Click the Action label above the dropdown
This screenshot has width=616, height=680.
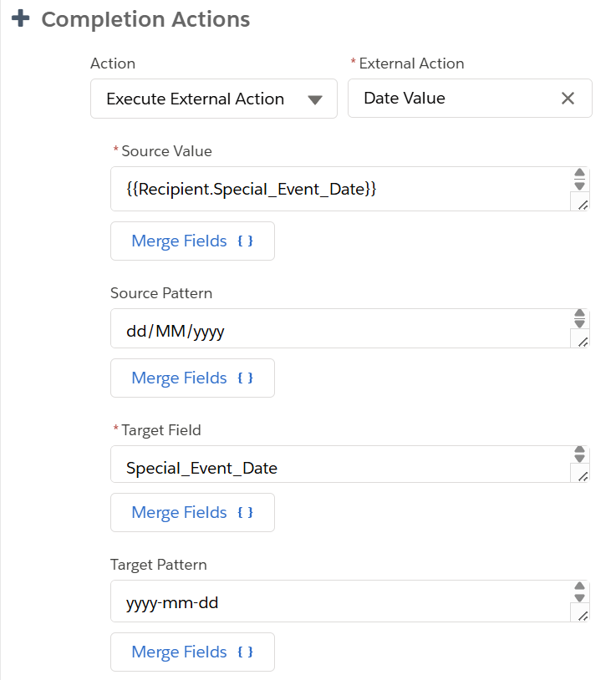[113, 63]
